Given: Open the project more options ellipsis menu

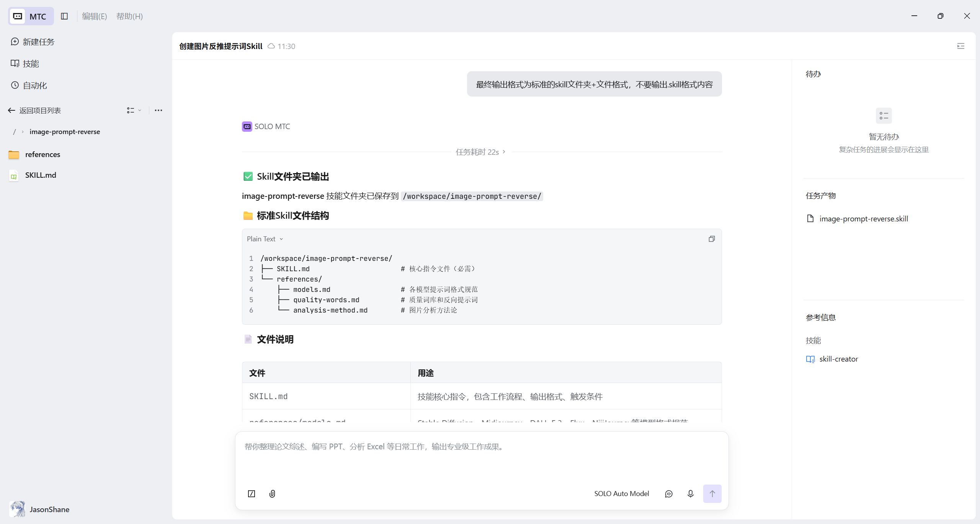Looking at the screenshot, I should tap(158, 110).
